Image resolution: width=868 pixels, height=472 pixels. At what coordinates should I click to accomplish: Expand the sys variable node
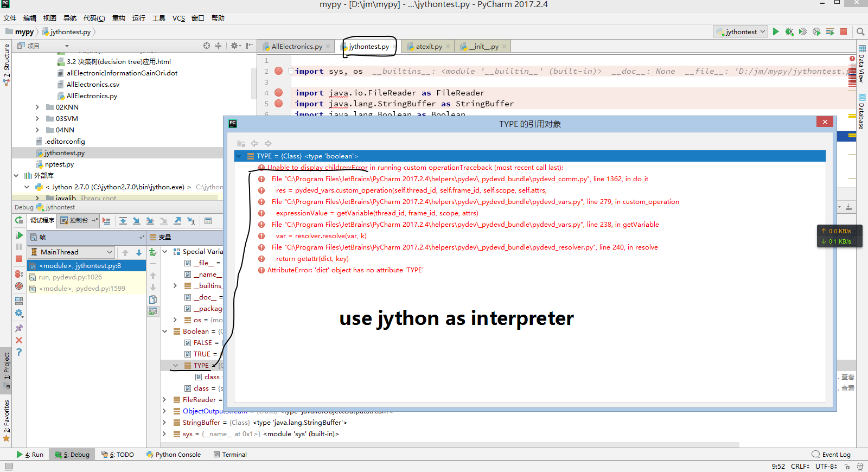click(164, 434)
